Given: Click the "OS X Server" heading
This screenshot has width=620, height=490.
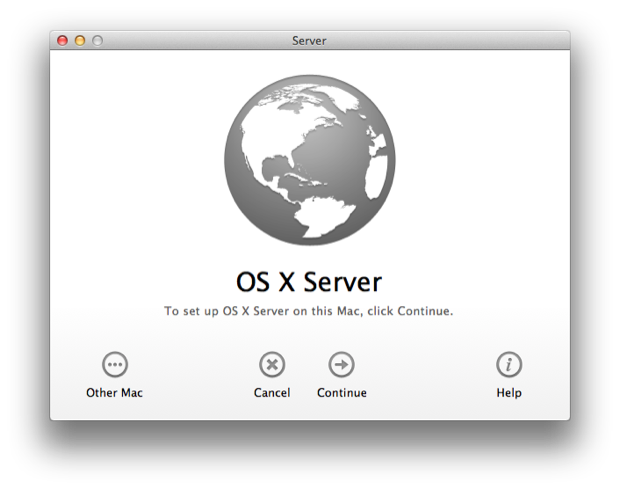Looking at the screenshot, I should (x=309, y=282).
